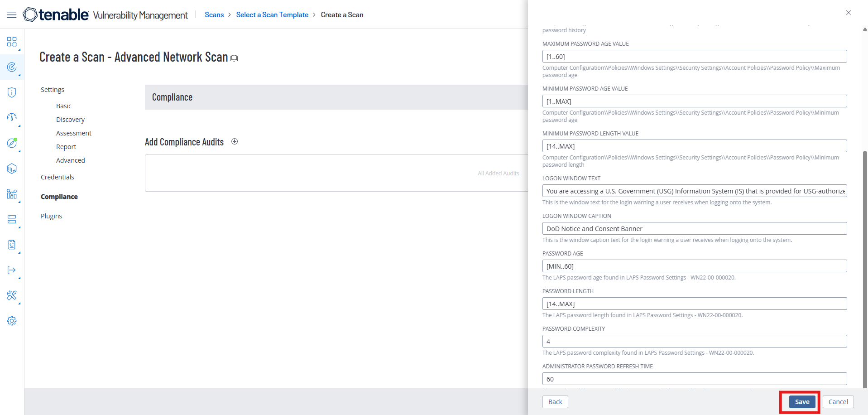Click the Save button
Screen dimensions: 868x415
coord(802,402)
